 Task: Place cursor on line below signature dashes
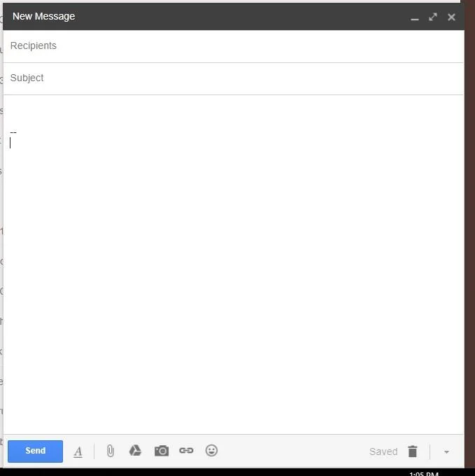(x=140, y=143)
